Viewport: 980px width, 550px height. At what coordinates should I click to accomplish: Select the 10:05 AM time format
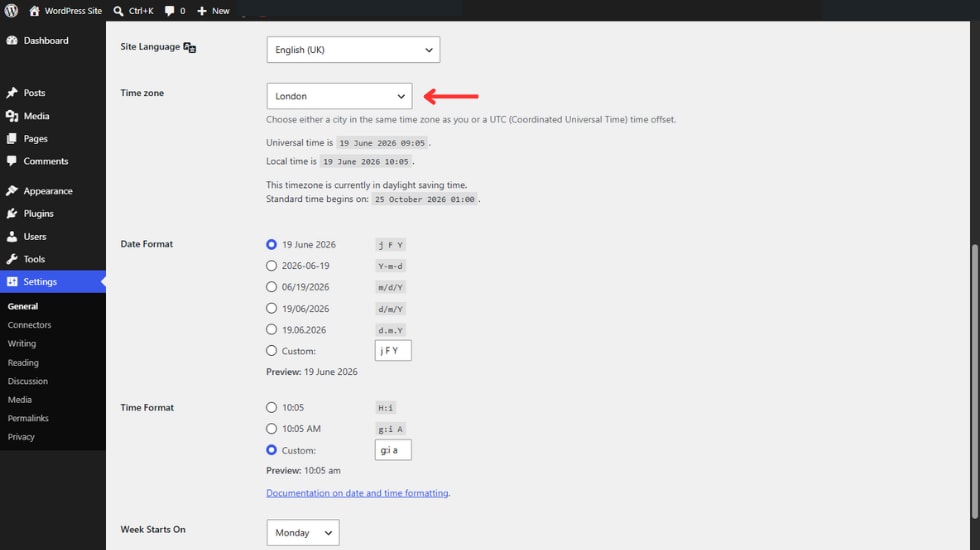[271, 429]
